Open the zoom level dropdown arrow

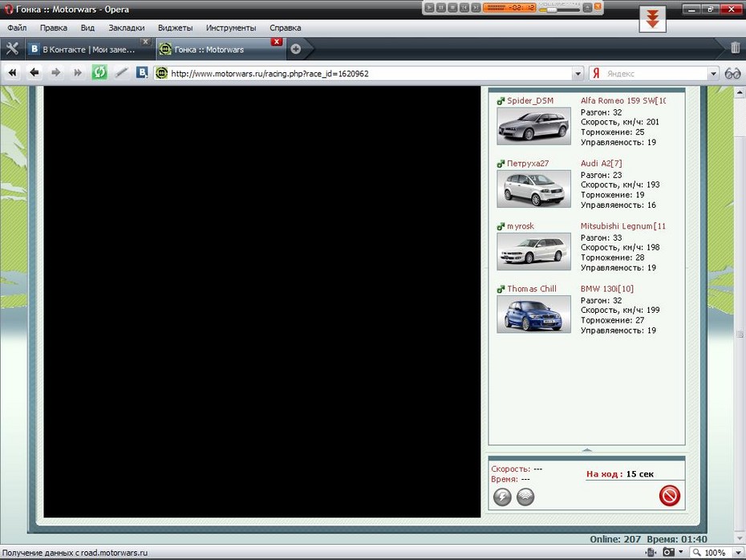pyautogui.click(x=738, y=553)
